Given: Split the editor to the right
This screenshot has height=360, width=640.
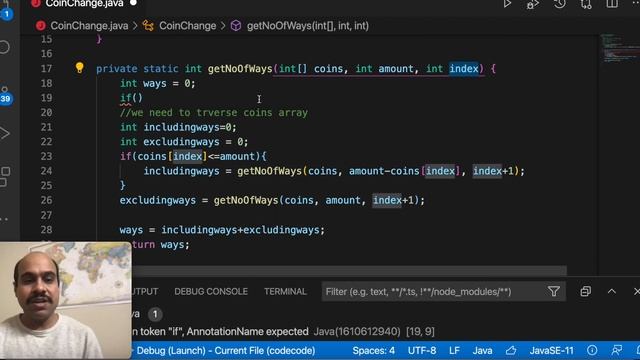Looking at the screenshot, I should (612, 4).
